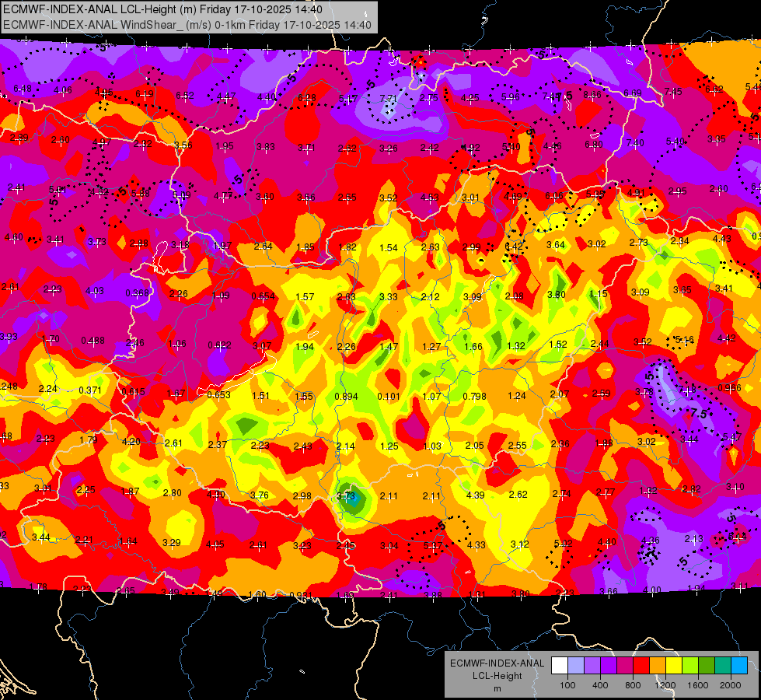Click the 1.57 grid value
This screenshot has width=761, height=700.
click(x=305, y=296)
